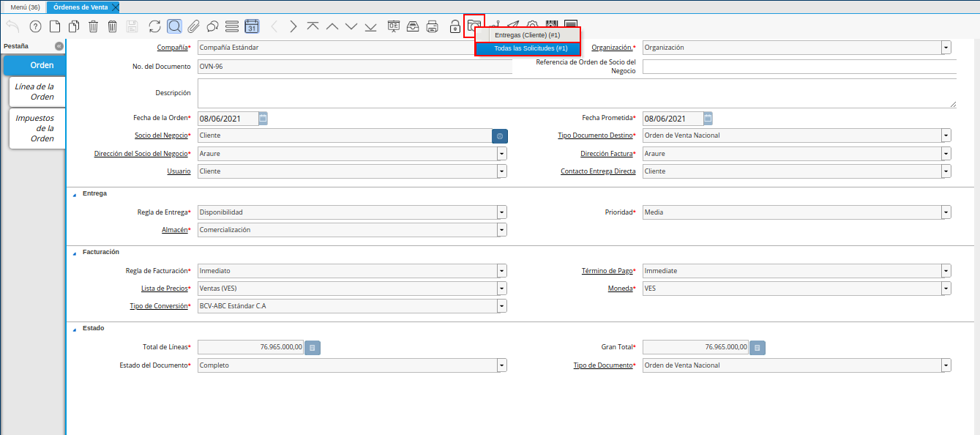Switch to the Línea de la Orden tab
The width and height of the screenshot is (980, 435).
coord(35,92)
